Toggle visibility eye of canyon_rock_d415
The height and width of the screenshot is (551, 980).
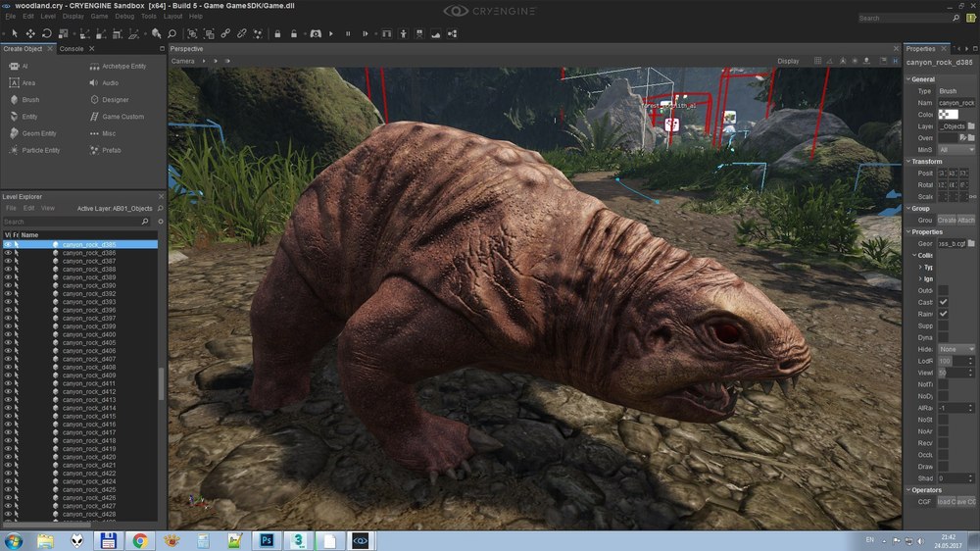pyautogui.click(x=8, y=416)
